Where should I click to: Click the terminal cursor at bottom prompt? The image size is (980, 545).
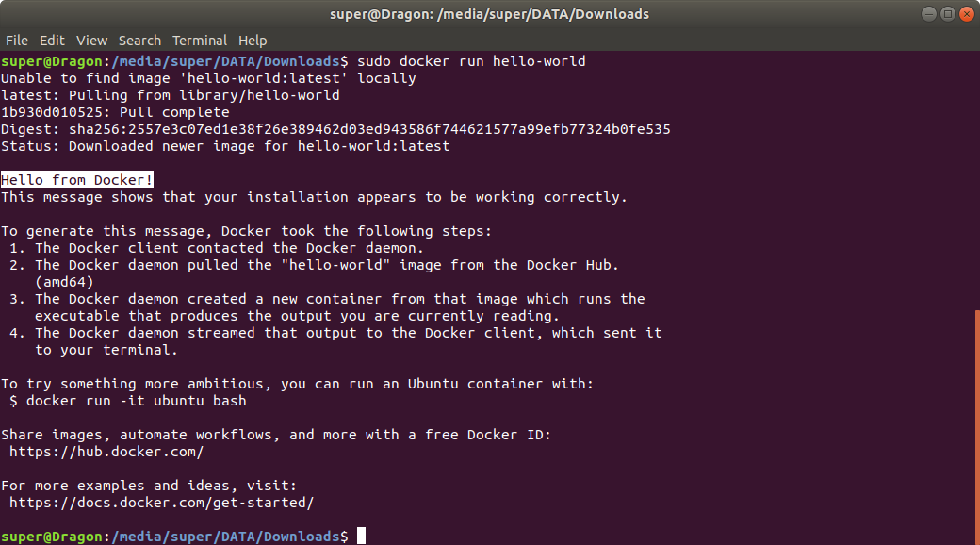click(361, 537)
